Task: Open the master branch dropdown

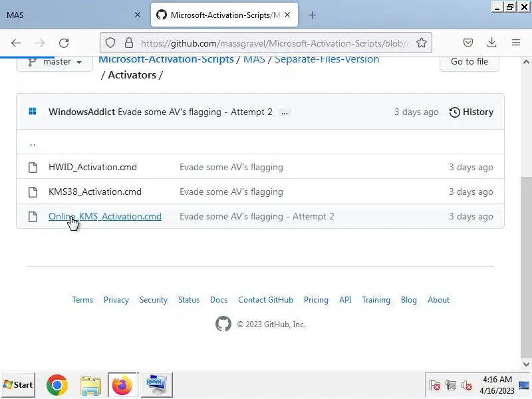Action: click(55, 62)
